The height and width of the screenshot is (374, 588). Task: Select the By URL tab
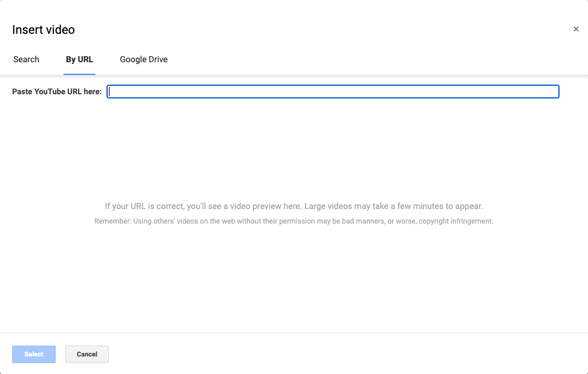pos(79,59)
